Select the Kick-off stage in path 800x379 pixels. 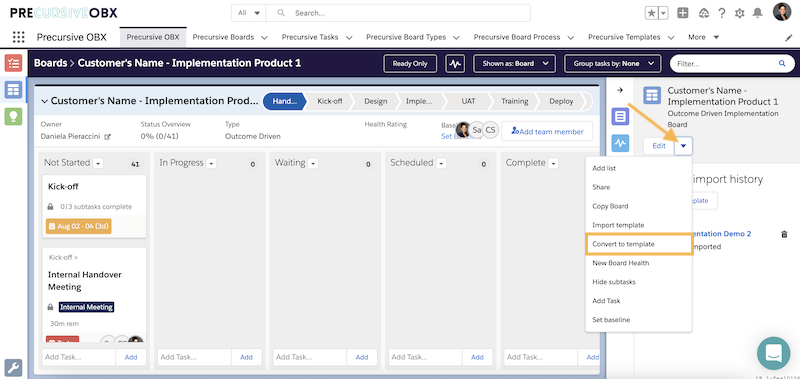point(330,101)
